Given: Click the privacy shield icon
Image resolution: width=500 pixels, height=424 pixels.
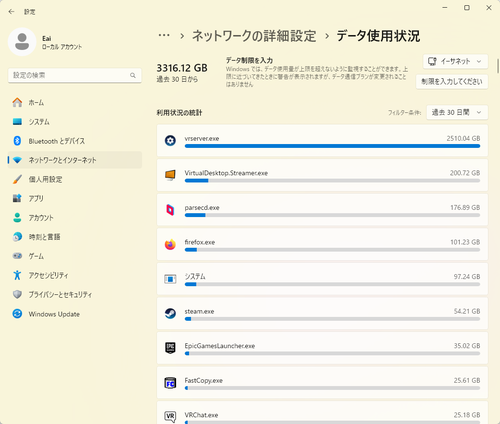Looking at the screenshot, I should tap(17, 294).
